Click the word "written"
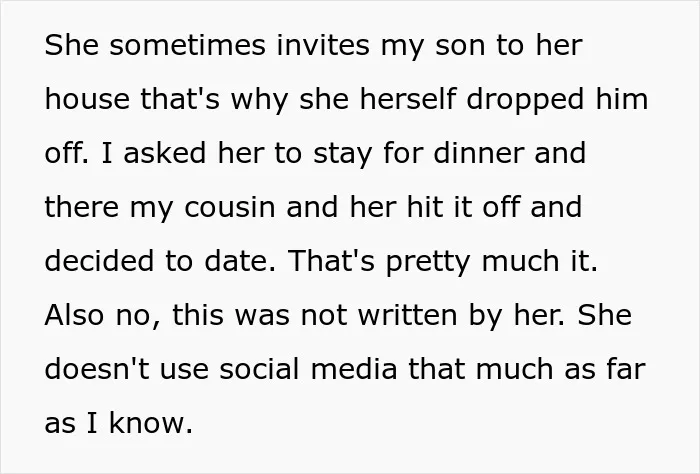This screenshot has width=700, height=474. click(x=408, y=315)
